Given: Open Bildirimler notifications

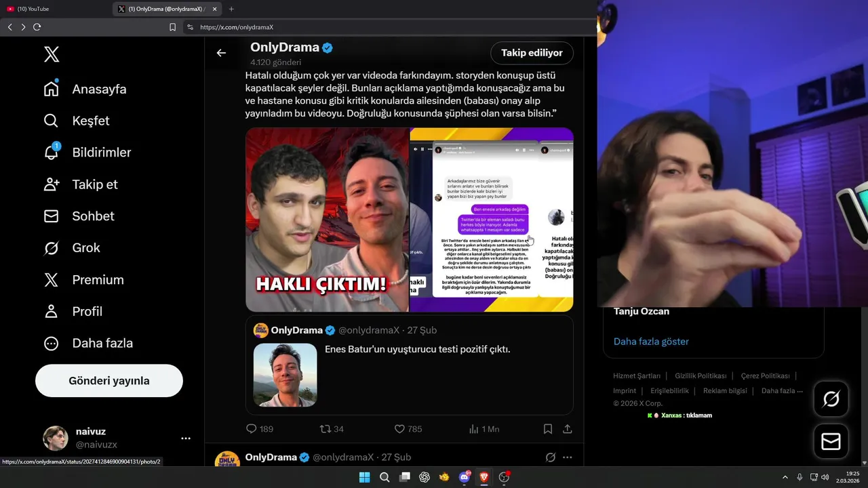Looking at the screenshot, I should click(87, 152).
